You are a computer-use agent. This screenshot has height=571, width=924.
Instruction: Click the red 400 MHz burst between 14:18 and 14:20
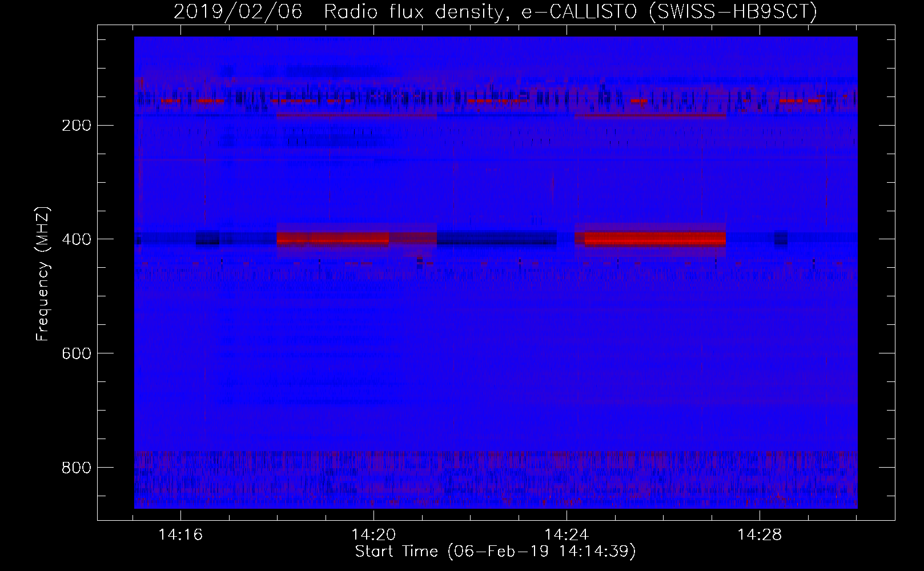point(333,238)
